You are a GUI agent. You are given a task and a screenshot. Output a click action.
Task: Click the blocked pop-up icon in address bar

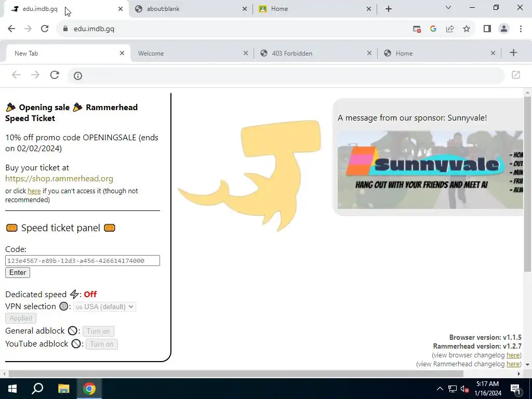click(417, 29)
